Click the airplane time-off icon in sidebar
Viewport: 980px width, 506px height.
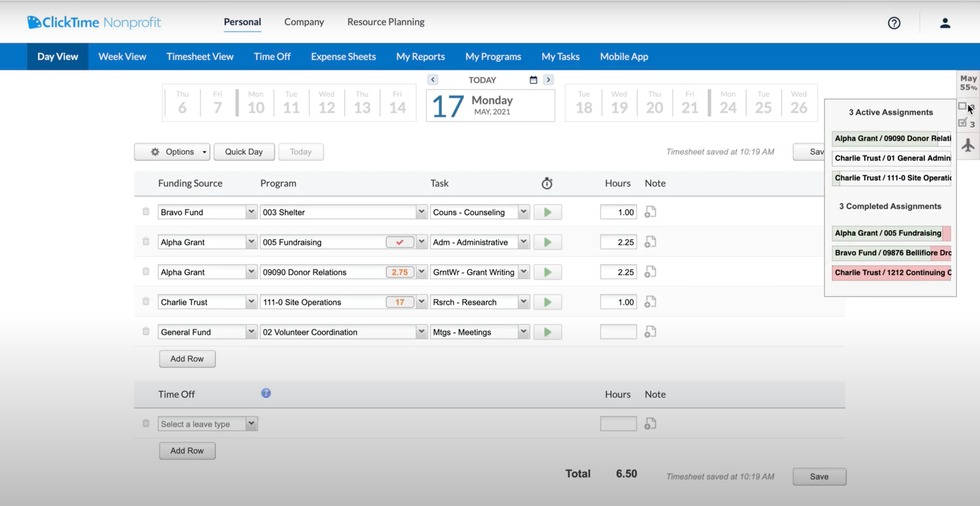(968, 145)
